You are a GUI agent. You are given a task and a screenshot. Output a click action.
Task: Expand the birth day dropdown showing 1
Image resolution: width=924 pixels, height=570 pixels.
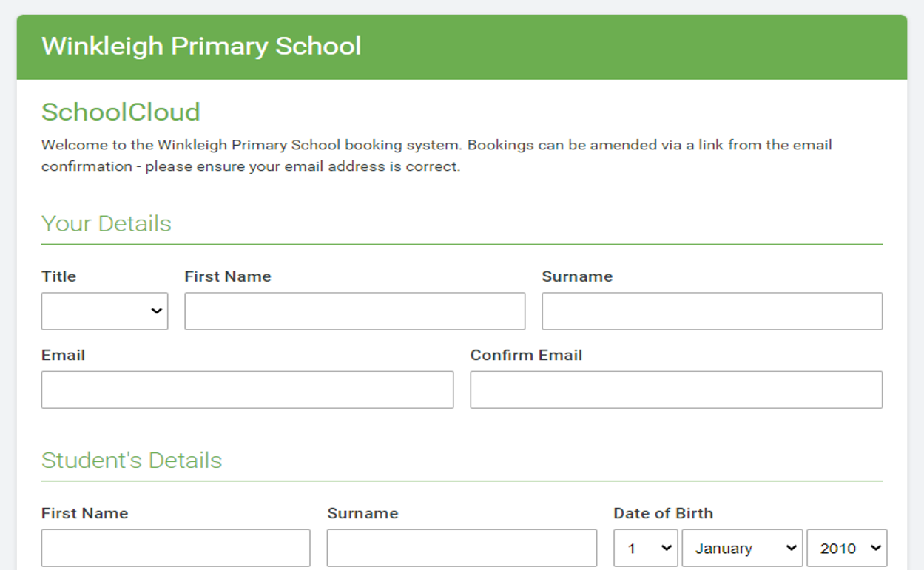click(x=645, y=549)
